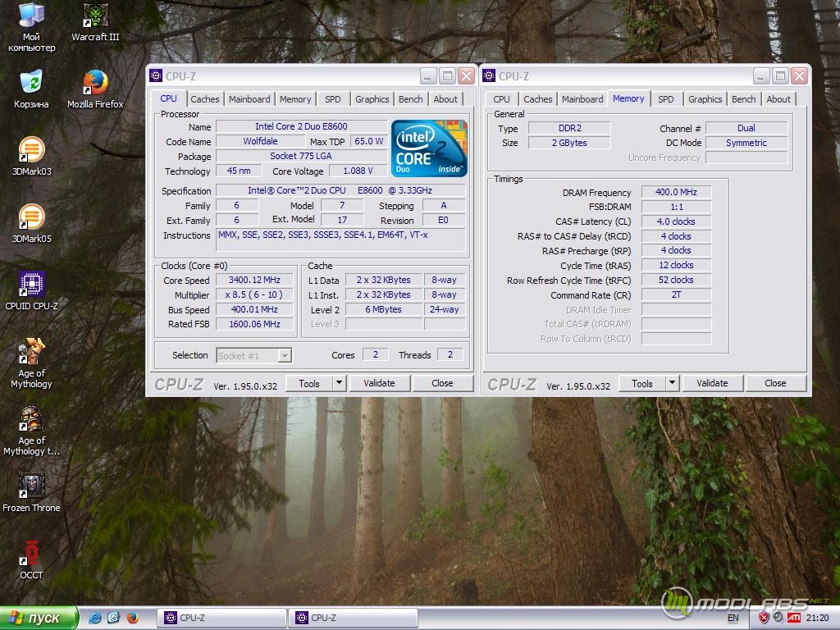This screenshot has width=840, height=630.
Task: Open the Корзина recycle bin icon
Action: (x=31, y=89)
